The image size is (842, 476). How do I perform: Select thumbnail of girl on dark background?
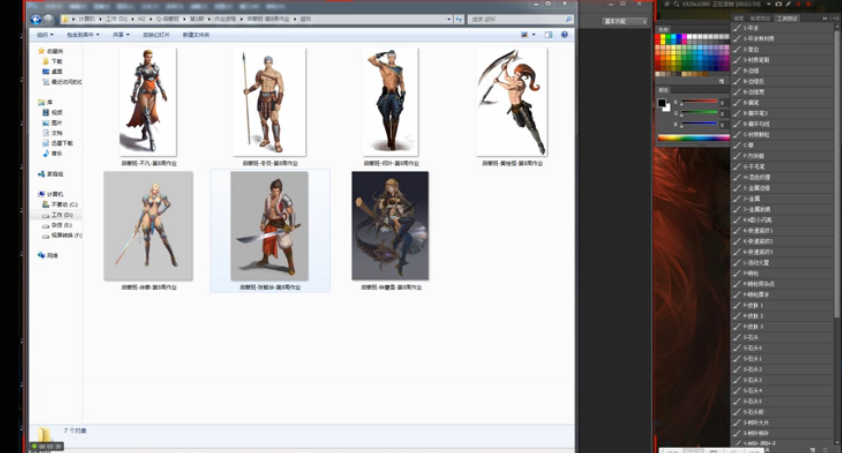tap(390, 226)
